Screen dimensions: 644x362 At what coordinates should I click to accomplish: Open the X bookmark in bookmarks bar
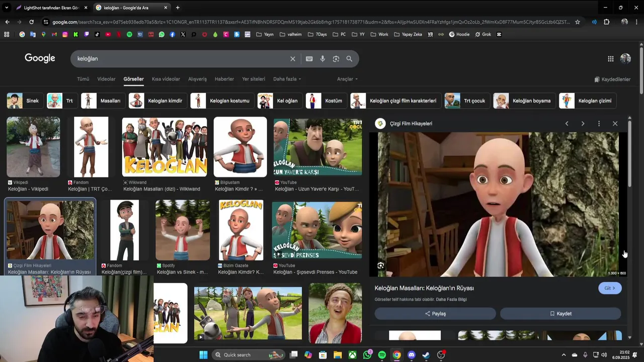pyautogui.click(x=183, y=35)
